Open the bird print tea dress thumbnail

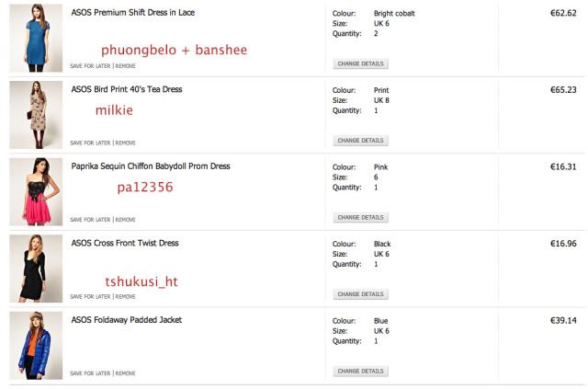36,115
